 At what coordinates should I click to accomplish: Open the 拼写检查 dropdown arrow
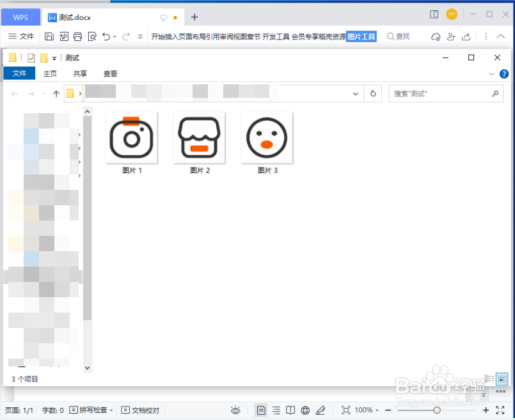click(111, 410)
